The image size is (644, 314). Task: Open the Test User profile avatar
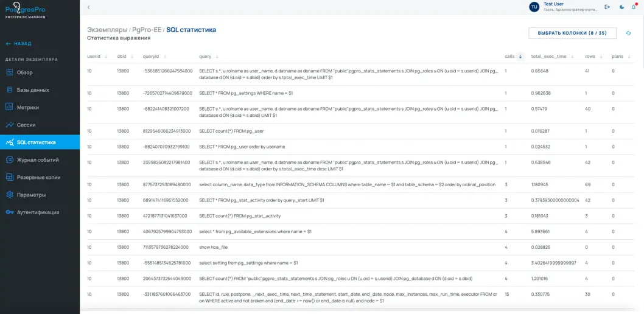(x=534, y=7)
